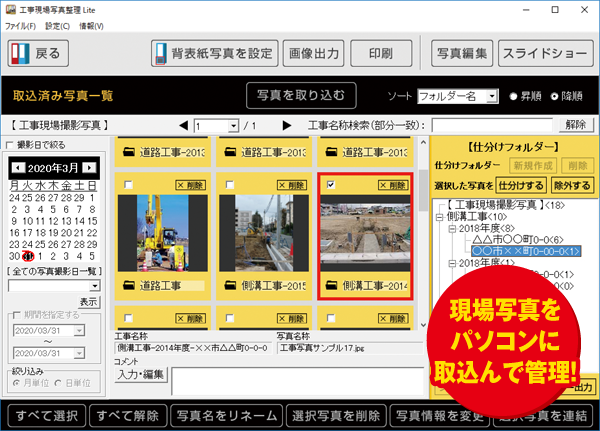Click the 印刷 print button
This screenshot has height=431, width=600.
pyautogui.click(x=381, y=53)
